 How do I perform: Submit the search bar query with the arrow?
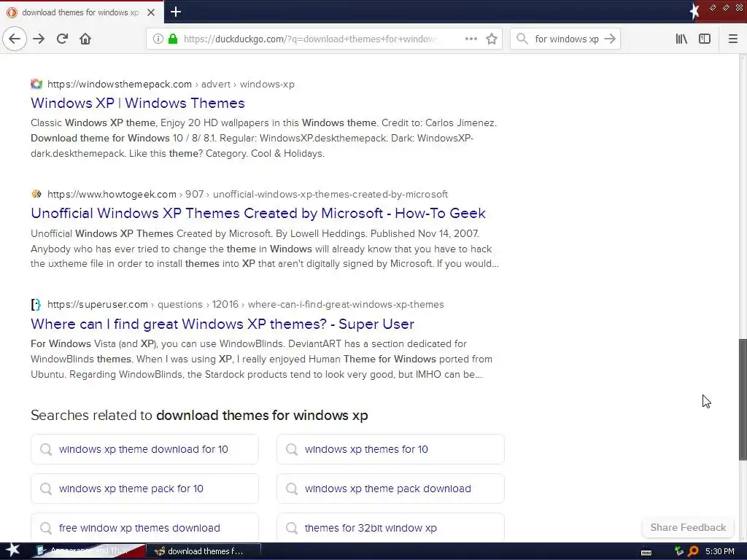point(610,39)
